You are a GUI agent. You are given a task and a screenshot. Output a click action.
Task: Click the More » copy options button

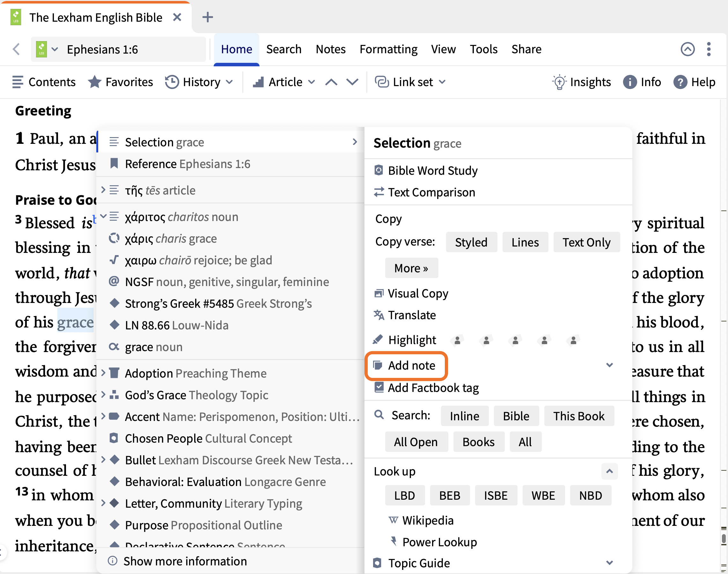(411, 268)
